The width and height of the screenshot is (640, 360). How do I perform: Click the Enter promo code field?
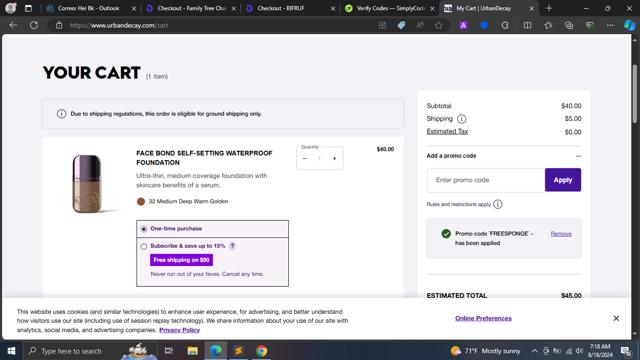486,180
